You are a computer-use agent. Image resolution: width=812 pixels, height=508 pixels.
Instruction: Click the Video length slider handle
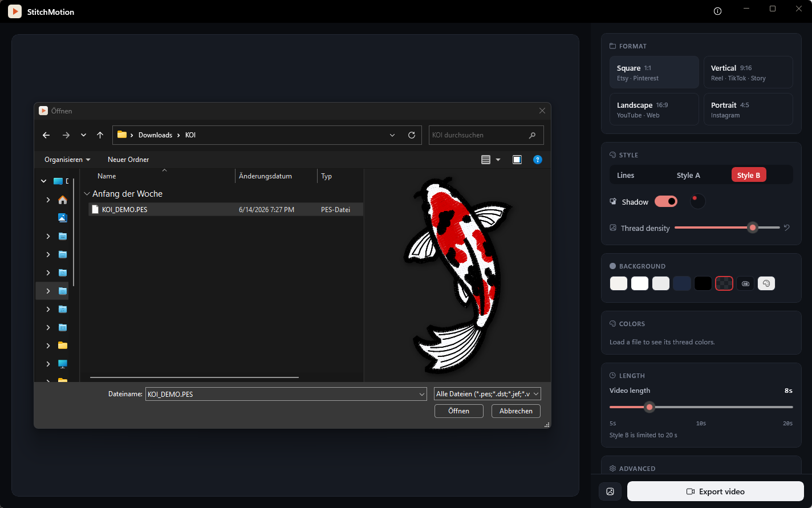coord(649,407)
